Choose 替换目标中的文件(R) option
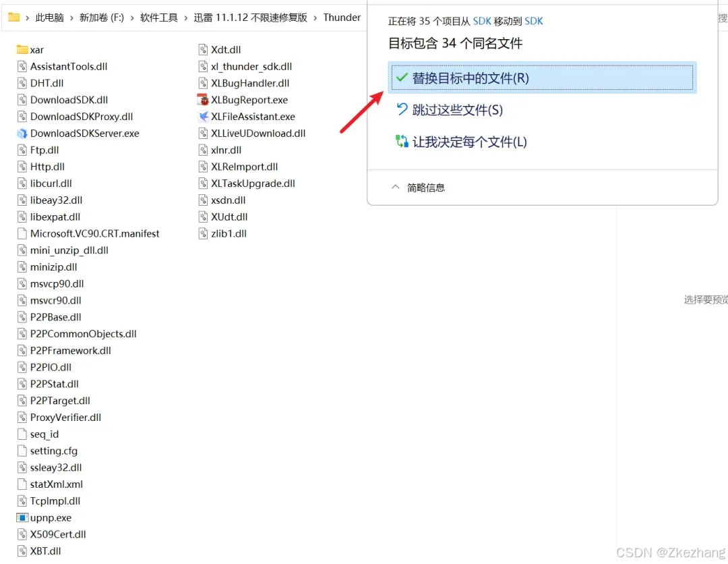This screenshot has width=728, height=564. coord(542,78)
